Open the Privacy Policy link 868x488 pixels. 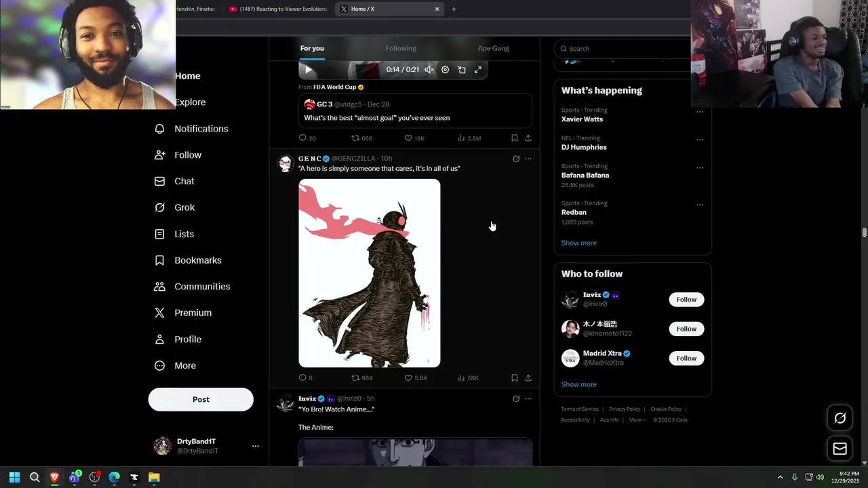[x=625, y=409]
